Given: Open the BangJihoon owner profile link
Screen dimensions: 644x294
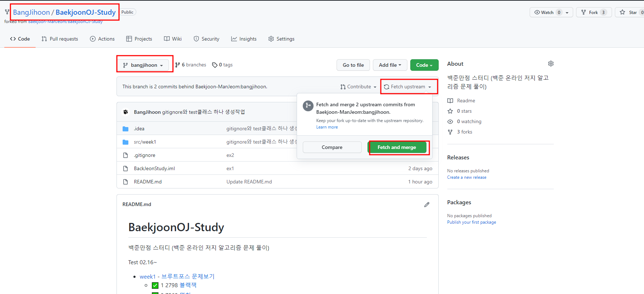Looking at the screenshot, I should coord(31,12).
